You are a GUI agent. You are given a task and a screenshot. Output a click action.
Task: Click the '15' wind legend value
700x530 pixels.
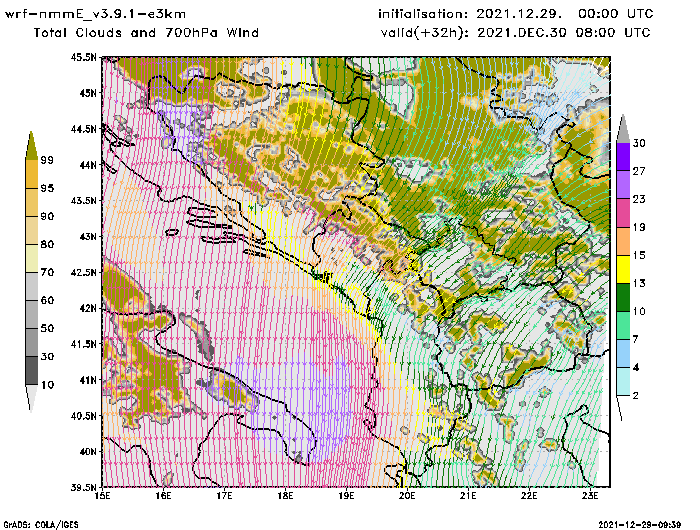pyautogui.click(x=639, y=255)
